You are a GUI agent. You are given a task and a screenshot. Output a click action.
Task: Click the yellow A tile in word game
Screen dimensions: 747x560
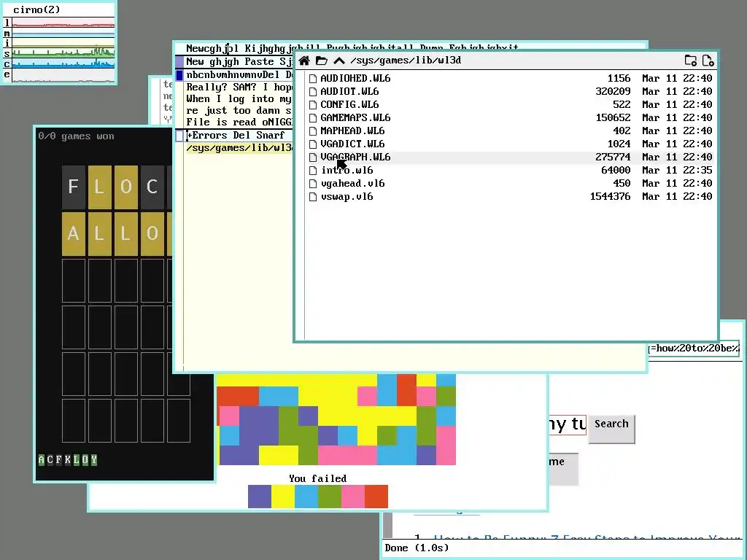coord(74,233)
